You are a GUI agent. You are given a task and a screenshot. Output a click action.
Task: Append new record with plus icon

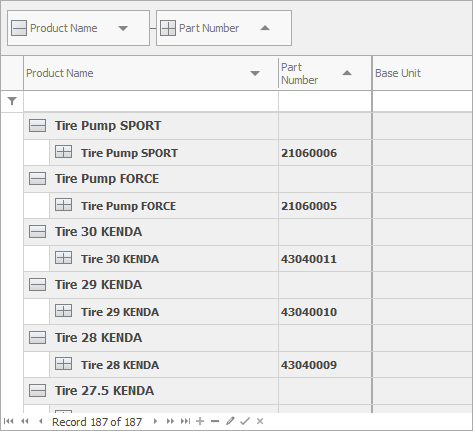(200, 421)
